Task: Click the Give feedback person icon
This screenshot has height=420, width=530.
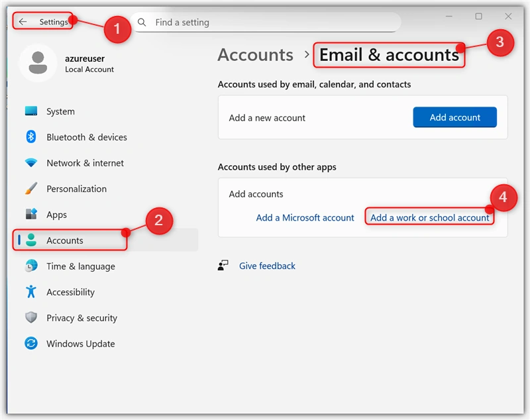Action: [x=223, y=266]
